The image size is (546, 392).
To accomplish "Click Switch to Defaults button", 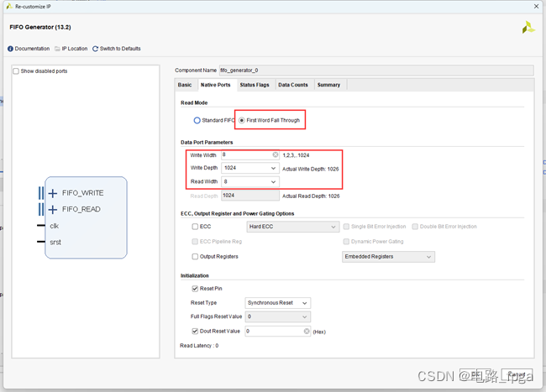I will coord(120,49).
